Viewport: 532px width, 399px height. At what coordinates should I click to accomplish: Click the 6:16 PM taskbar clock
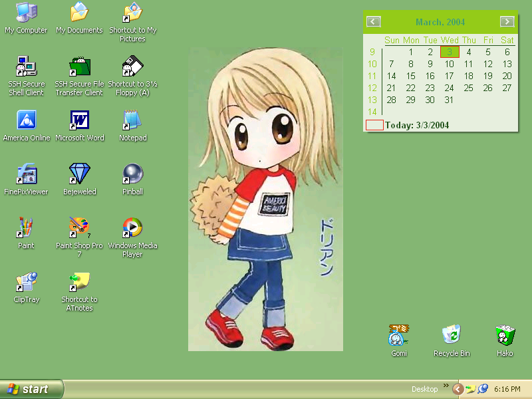tap(507, 389)
